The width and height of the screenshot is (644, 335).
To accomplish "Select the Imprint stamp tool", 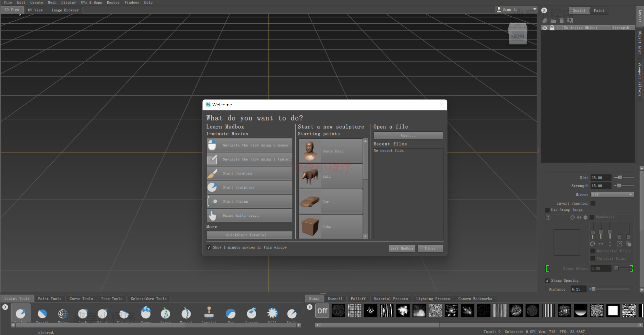I will click(209, 313).
